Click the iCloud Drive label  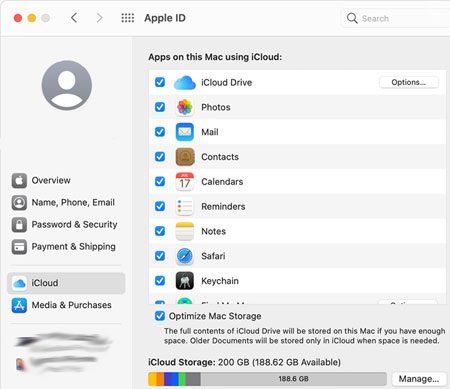coord(227,82)
